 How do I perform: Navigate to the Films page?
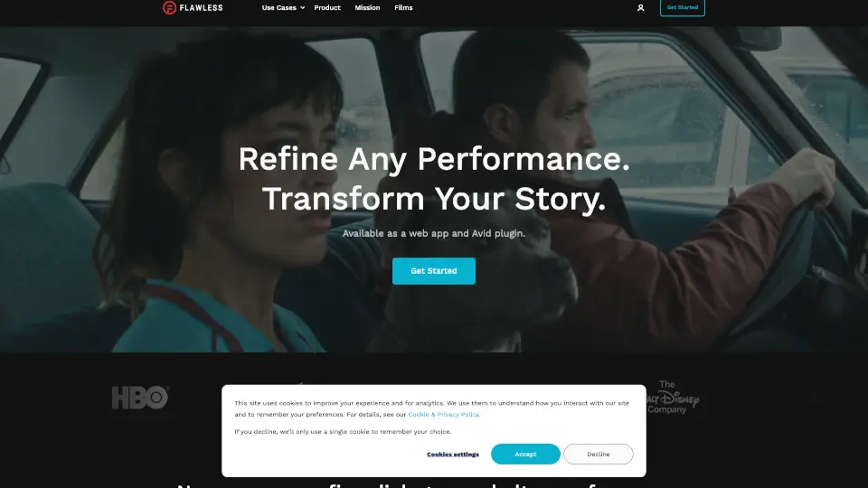pyautogui.click(x=403, y=8)
